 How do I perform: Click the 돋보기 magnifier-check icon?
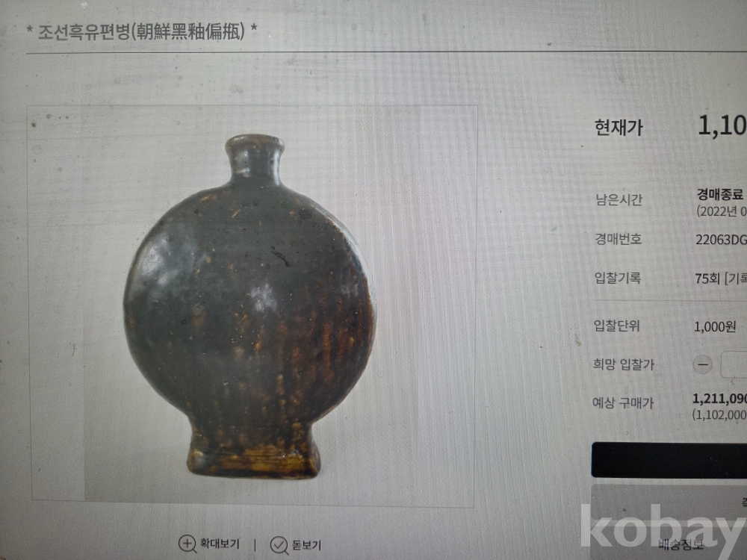pyautogui.click(x=279, y=545)
